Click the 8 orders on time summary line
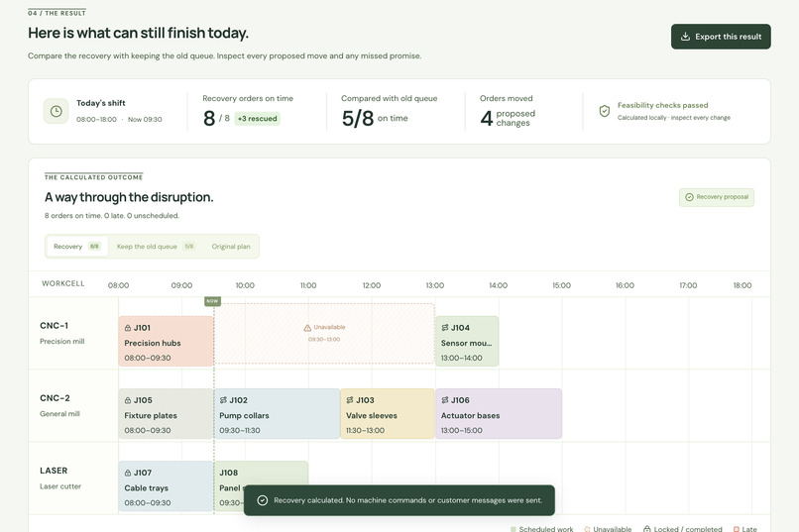Viewport: 799px width, 532px height. (x=112, y=216)
